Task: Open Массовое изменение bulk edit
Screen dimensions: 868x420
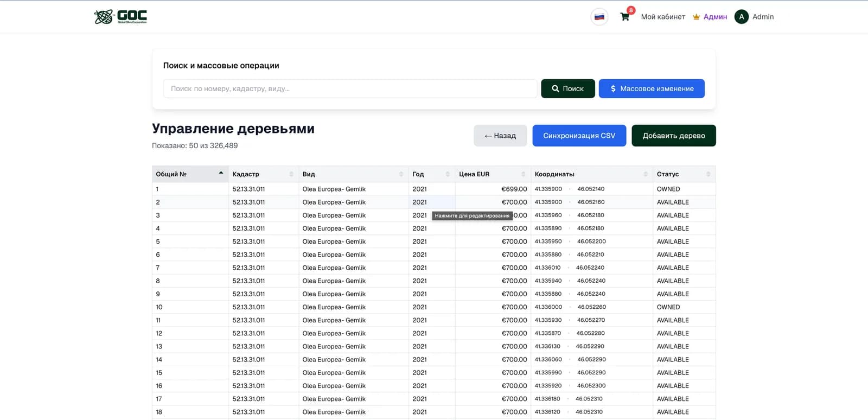Action: (x=652, y=88)
